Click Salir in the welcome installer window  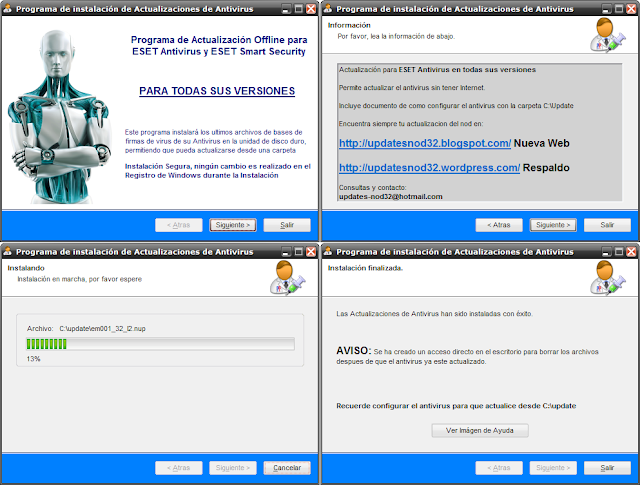287,225
